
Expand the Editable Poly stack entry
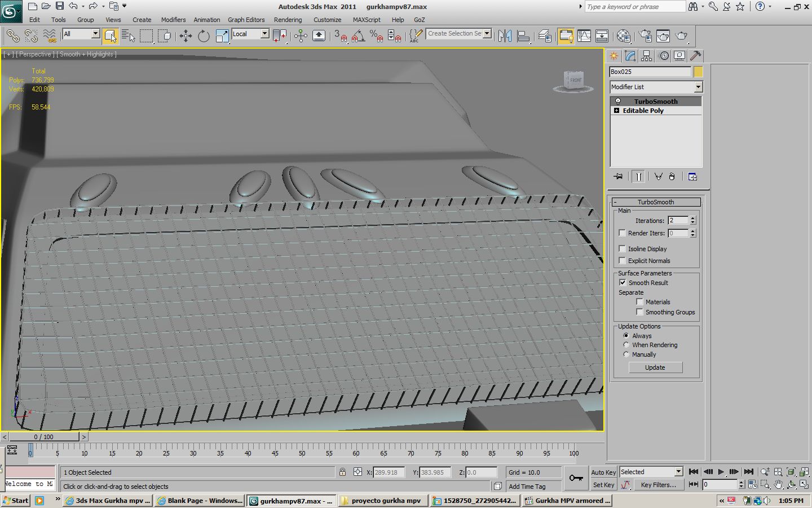point(617,111)
